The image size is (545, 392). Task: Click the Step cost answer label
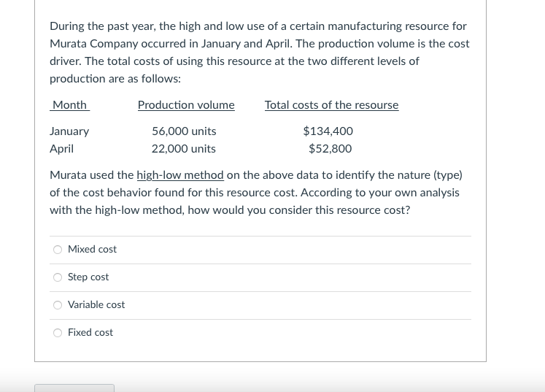pos(88,277)
